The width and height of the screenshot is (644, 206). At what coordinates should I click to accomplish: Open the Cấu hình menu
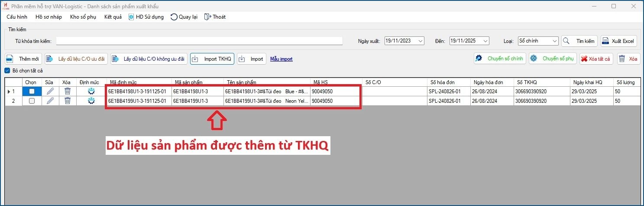point(17,17)
